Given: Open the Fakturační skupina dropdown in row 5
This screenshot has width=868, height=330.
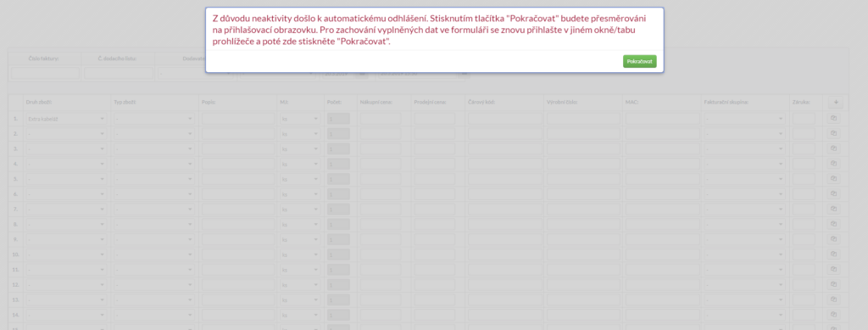Looking at the screenshot, I should pos(744,179).
